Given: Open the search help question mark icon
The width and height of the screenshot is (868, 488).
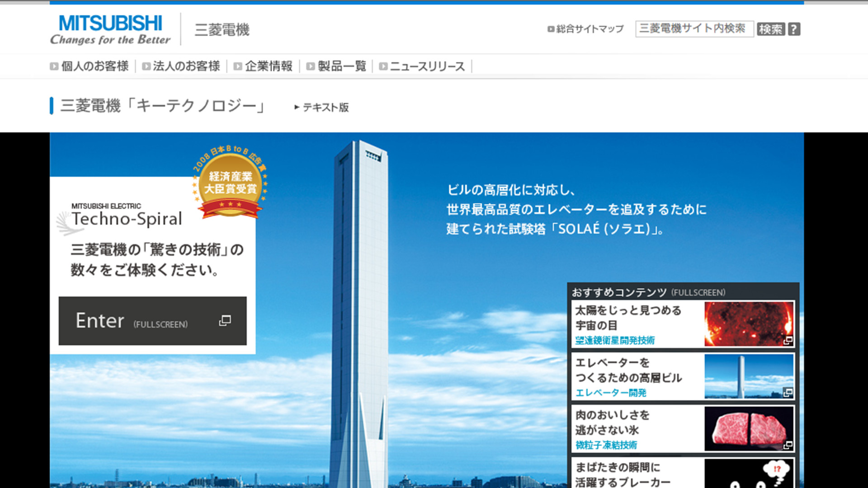Looking at the screenshot, I should pyautogui.click(x=794, y=29).
